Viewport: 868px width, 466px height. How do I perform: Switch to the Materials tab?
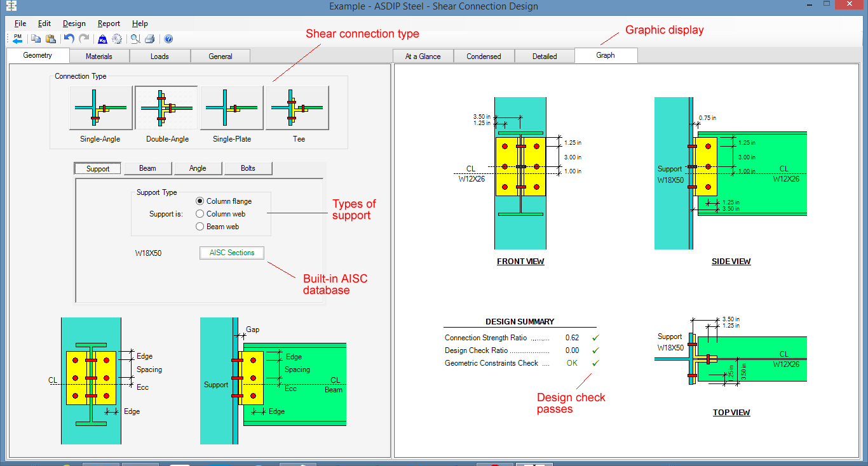pyautogui.click(x=98, y=56)
